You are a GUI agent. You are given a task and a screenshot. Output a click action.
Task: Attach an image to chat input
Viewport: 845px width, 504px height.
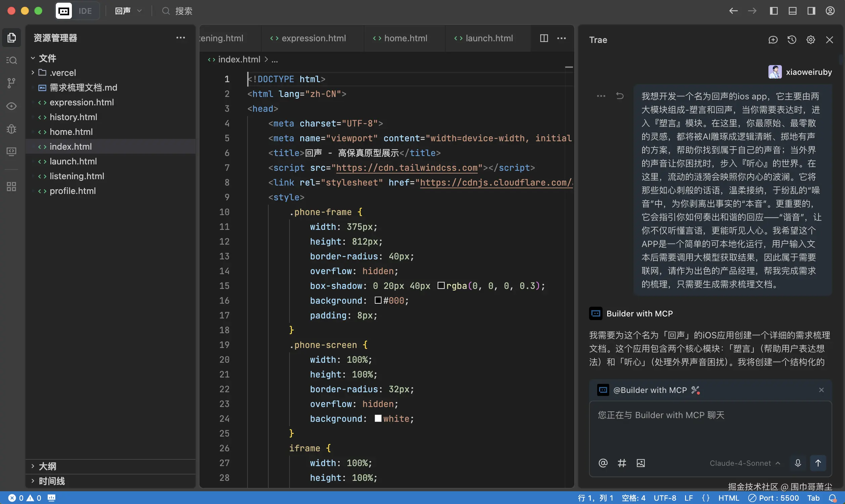[641, 463]
